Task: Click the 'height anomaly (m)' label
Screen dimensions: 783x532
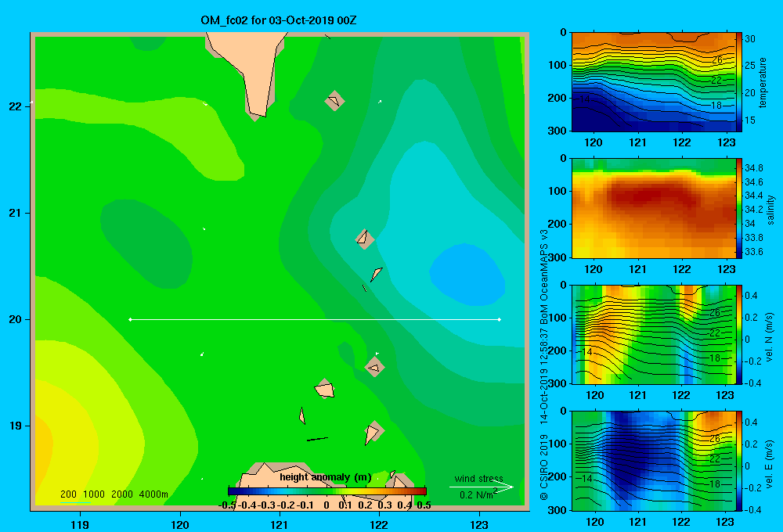Action: [x=326, y=477]
